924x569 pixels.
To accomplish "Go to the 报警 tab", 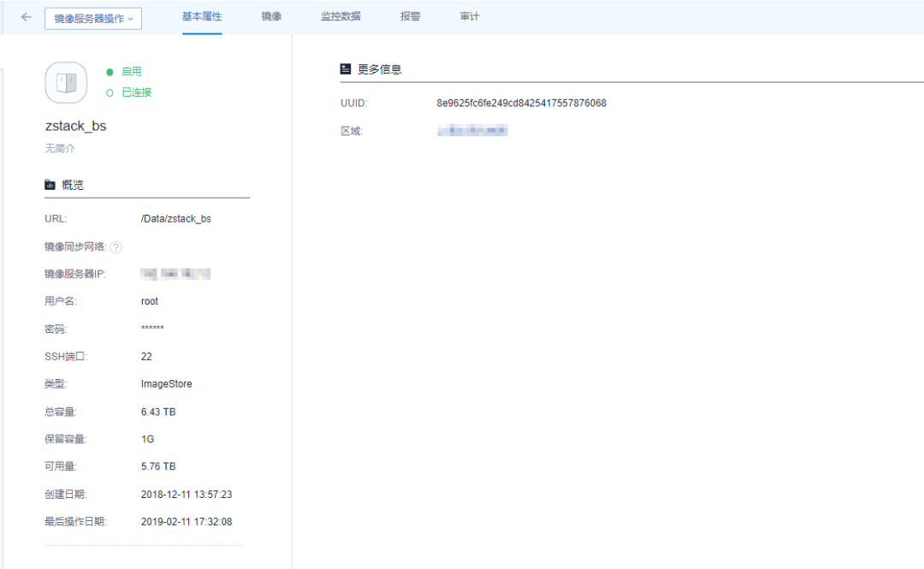I will pos(411,16).
